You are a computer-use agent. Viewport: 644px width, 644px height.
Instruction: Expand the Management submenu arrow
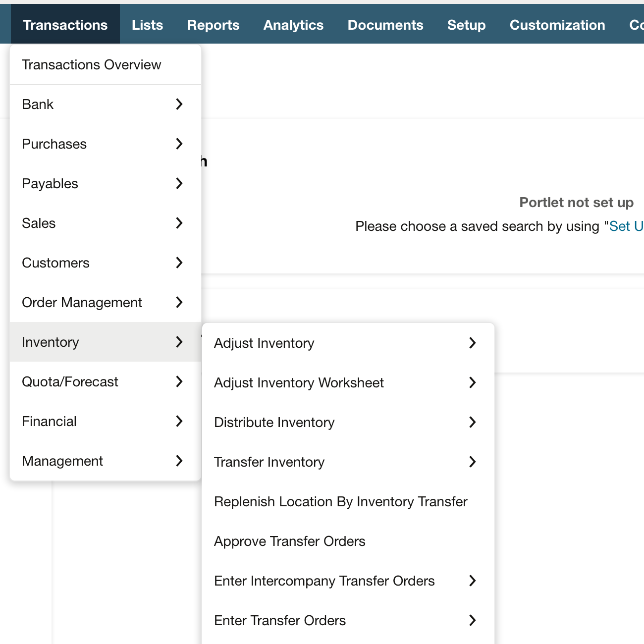point(179,461)
